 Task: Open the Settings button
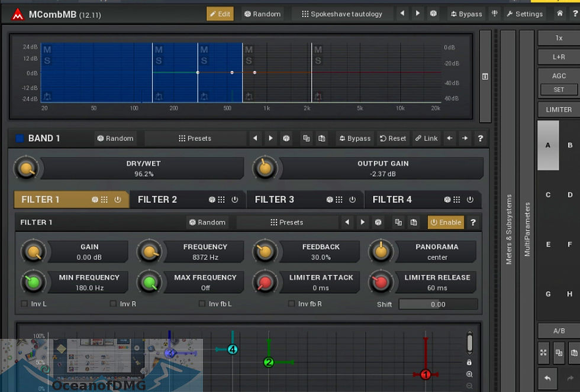[x=524, y=14]
